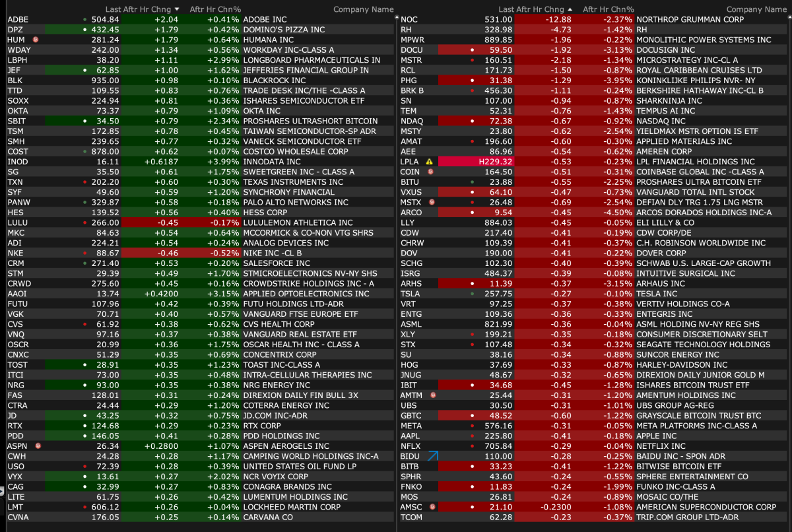Click the red badge icon next to HUM

tap(36, 40)
